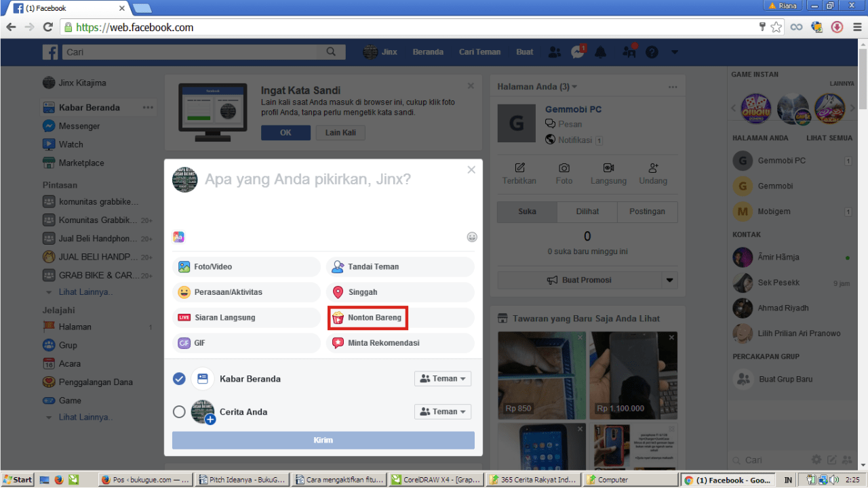The image size is (868, 488).
Task: Click Undang on the page panel
Action: (x=653, y=174)
